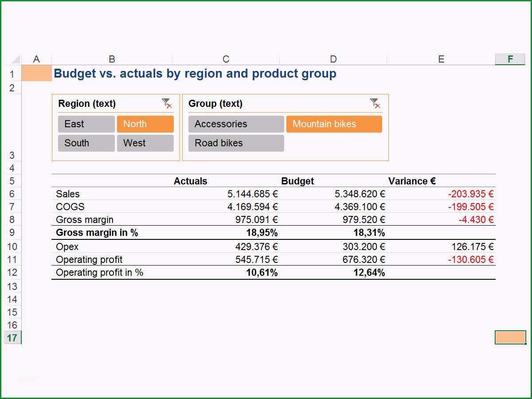
Task: Select all cells via corner triangle
Action: (16, 59)
